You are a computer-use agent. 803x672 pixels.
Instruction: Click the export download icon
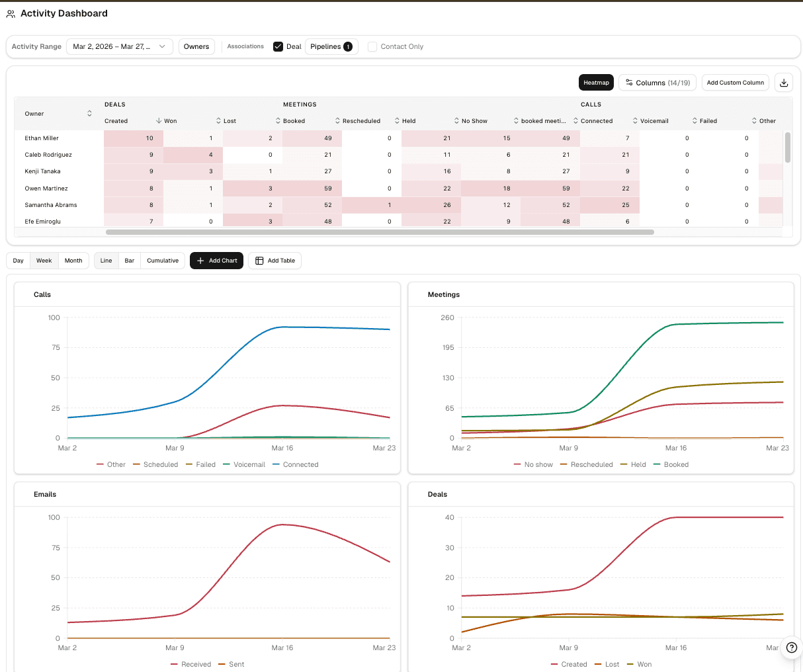coord(784,82)
